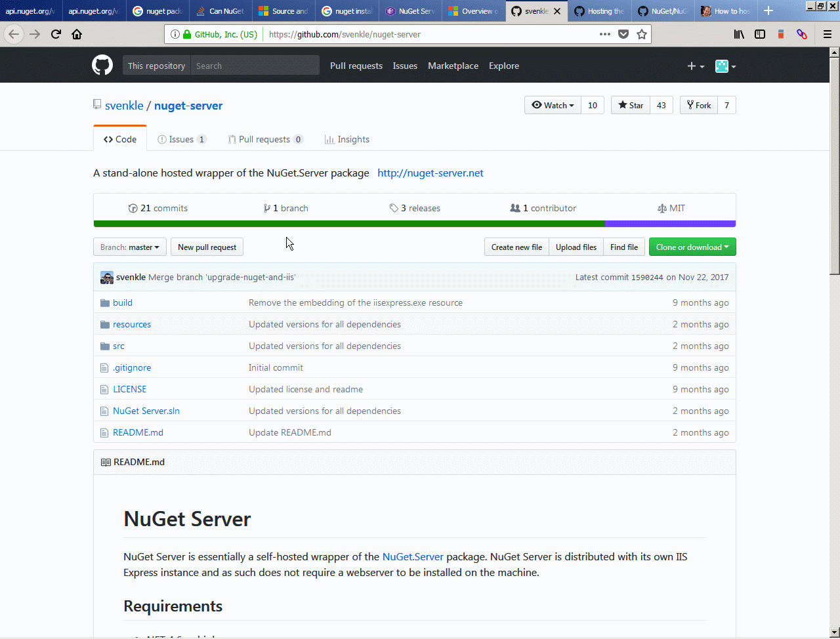The image size is (840, 639).
Task: Switch to the 'How to hos' browser tab
Action: pos(726,11)
